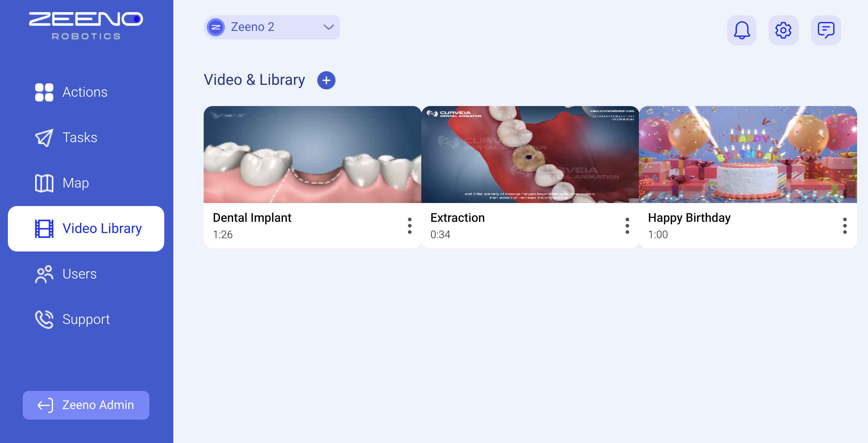868x443 pixels.
Task: Click the Tasks paper plane icon
Action: (44, 138)
